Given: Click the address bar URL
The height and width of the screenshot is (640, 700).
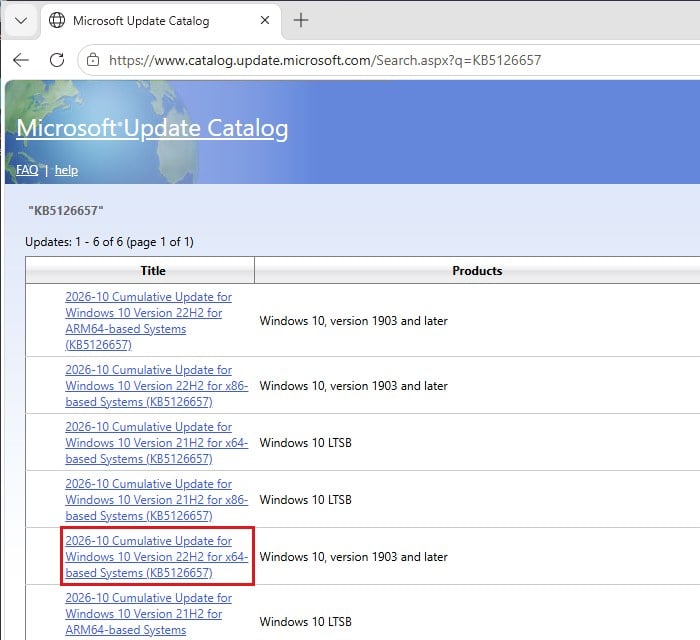Looking at the screenshot, I should tap(325, 60).
